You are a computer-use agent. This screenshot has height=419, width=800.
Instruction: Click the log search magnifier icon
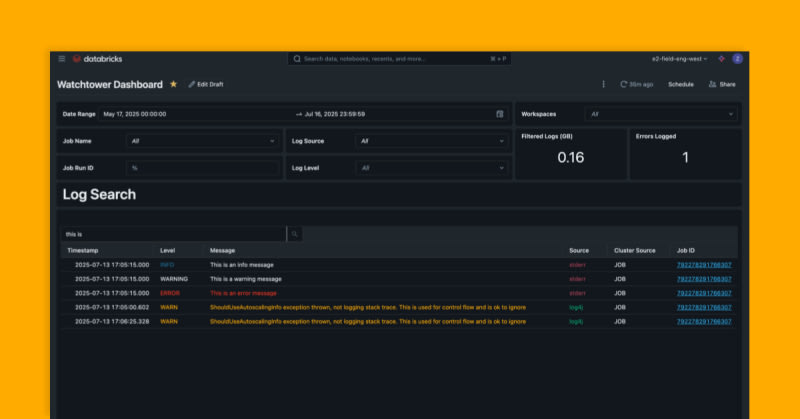click(294, 234)
